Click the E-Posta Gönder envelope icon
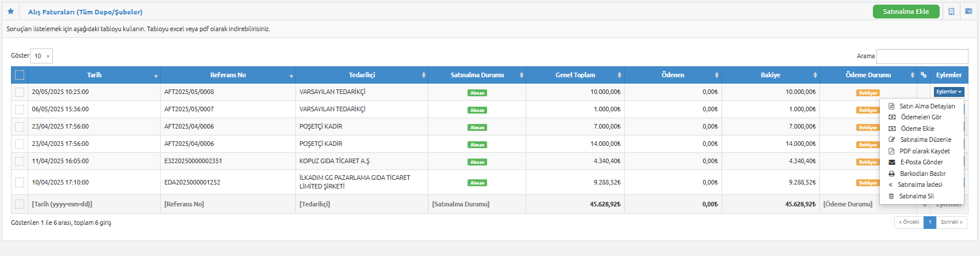 coord(892,162)
